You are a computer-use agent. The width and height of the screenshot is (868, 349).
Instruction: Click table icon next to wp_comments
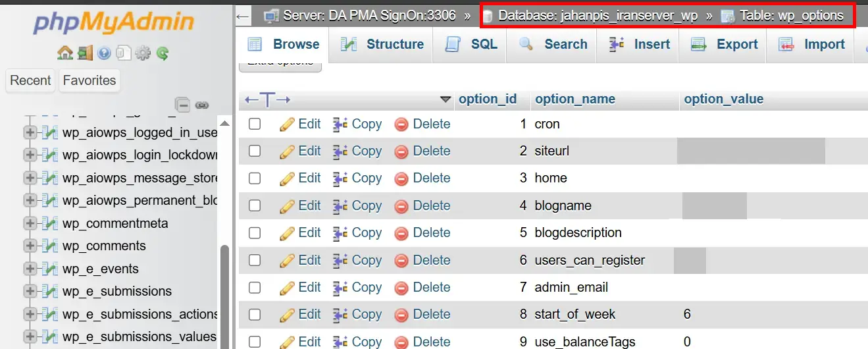(x=50, y=246)
